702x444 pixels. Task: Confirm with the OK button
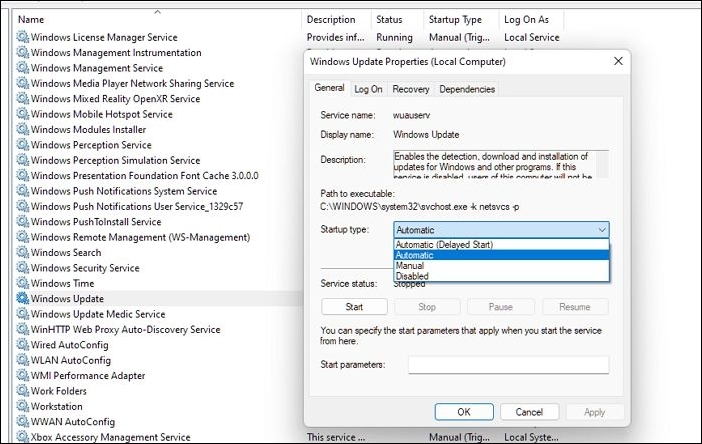click(x=464, y=411)
